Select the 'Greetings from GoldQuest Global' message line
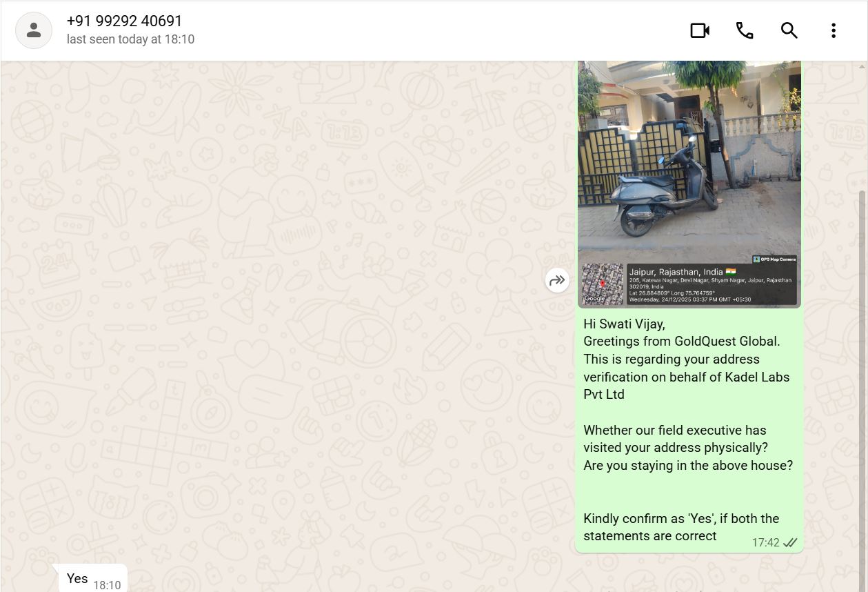The image size is (868, 592). pos(681,342)
